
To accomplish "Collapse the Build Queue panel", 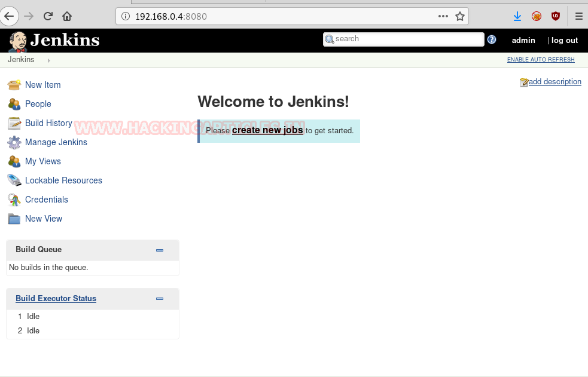I will pyautogui.click(x=160, y=250).
